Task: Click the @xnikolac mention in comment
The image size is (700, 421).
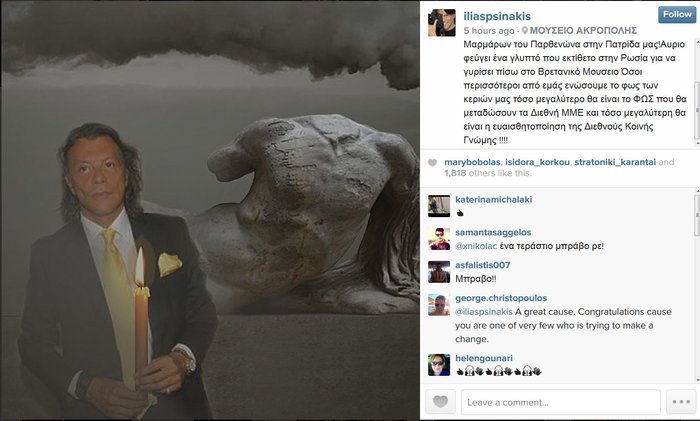Action: pyautogui.click(x=476, y=246)
